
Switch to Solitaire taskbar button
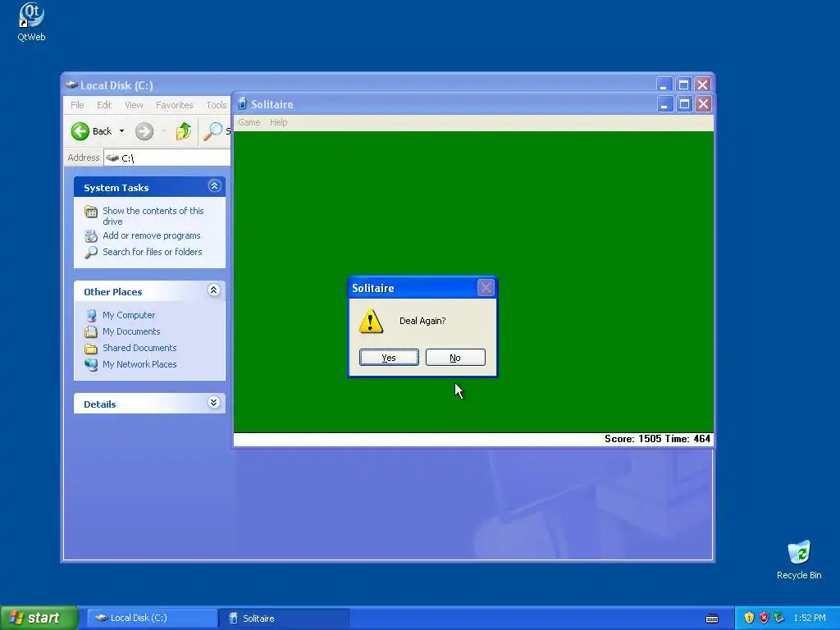coord(284,618)
